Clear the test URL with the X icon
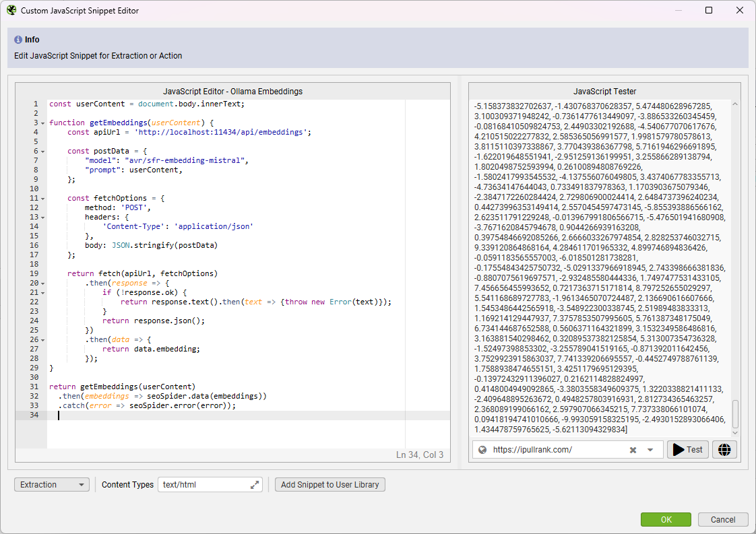756x534 pixels. pyautogui.click(x=632, y=449)
